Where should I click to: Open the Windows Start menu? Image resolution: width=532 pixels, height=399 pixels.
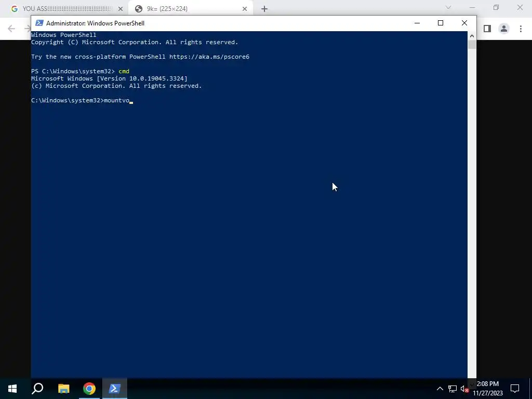click(x=12, y=389)
